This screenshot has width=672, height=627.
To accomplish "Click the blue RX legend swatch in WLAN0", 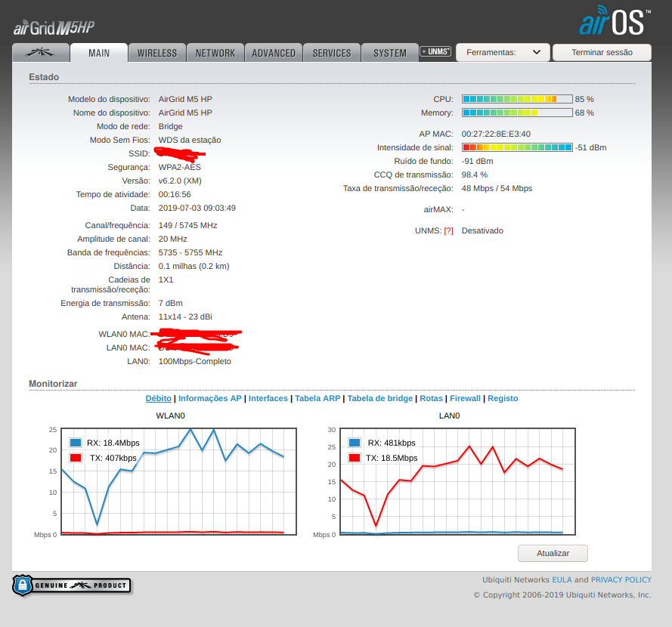I will [76, 443].
